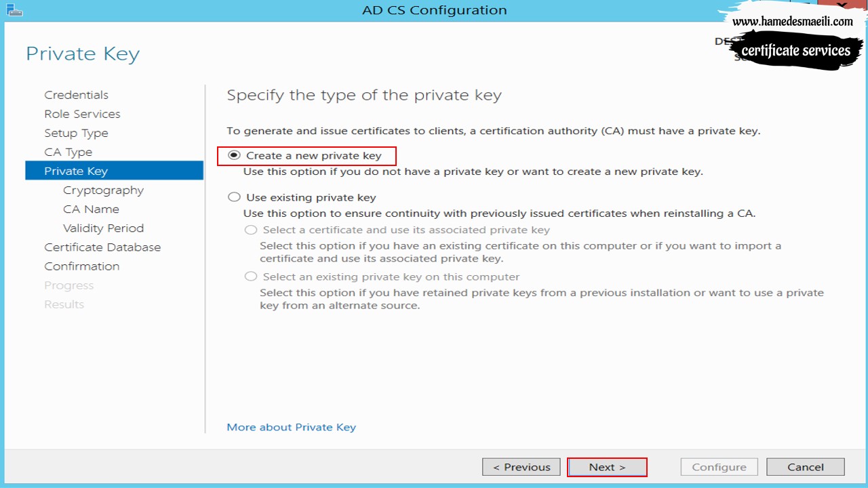Screen dimensions: 868x488
Task: Choose Select an existing private key on this computer
Action: [251, 277]
